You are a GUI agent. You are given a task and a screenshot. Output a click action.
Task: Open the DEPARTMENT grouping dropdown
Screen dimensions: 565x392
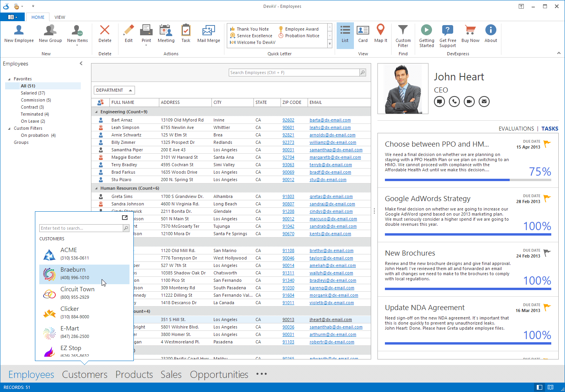click(x=114, y=90)
